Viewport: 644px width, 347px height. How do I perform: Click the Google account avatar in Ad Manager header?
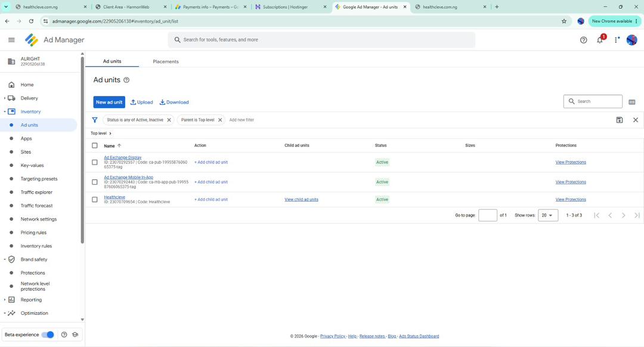click(631, 40)
